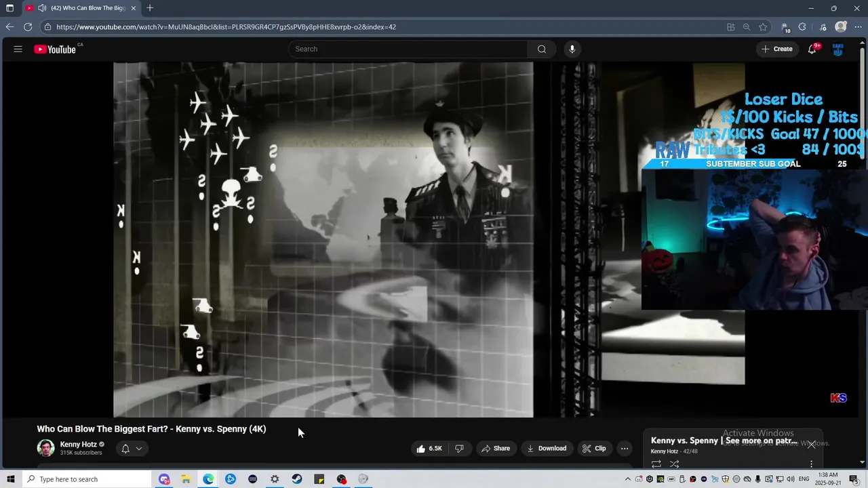Go to the YouTube home logo
The width and height of the screenshot is (868, 488).
55,49
